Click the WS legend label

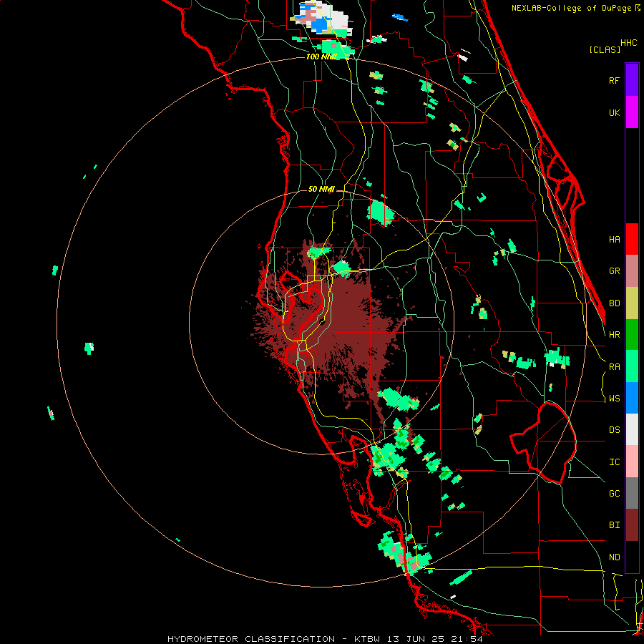pos(614,399)
